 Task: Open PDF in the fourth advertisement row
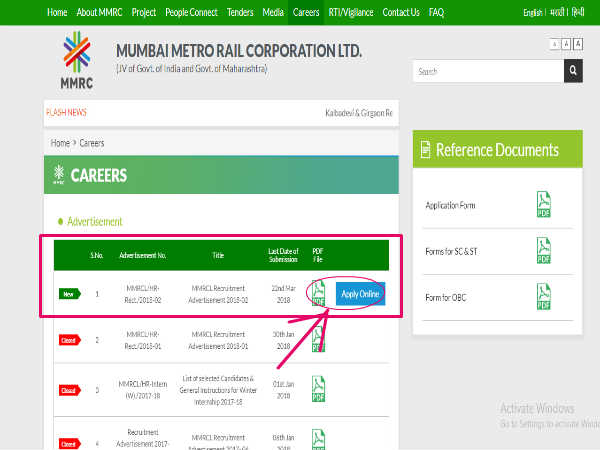[x=318, y=439]
